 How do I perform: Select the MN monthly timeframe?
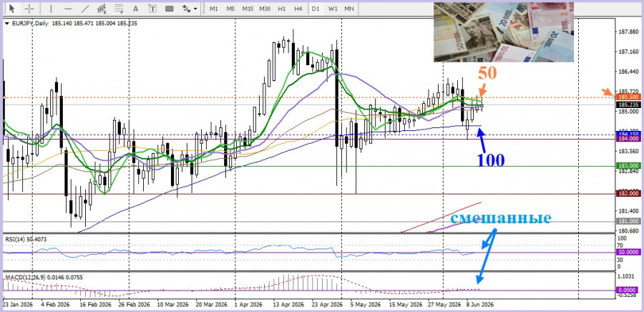(349, 9)
